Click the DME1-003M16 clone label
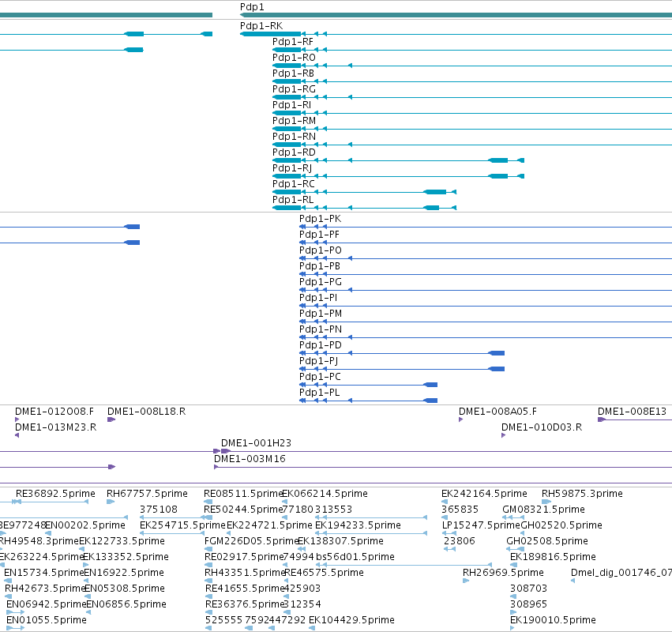This screenshot has height=632, width=672. pos(250,459)
